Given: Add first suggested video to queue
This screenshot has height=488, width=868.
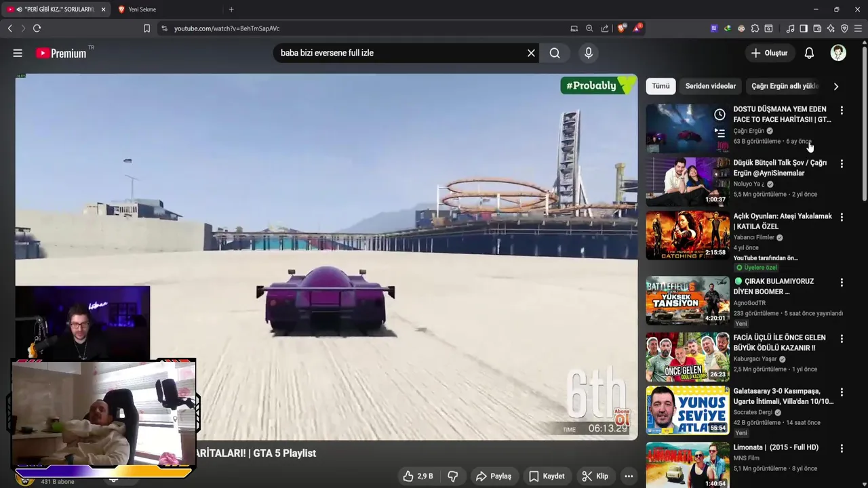Looking at the screenshot, I should click(719, 133).
